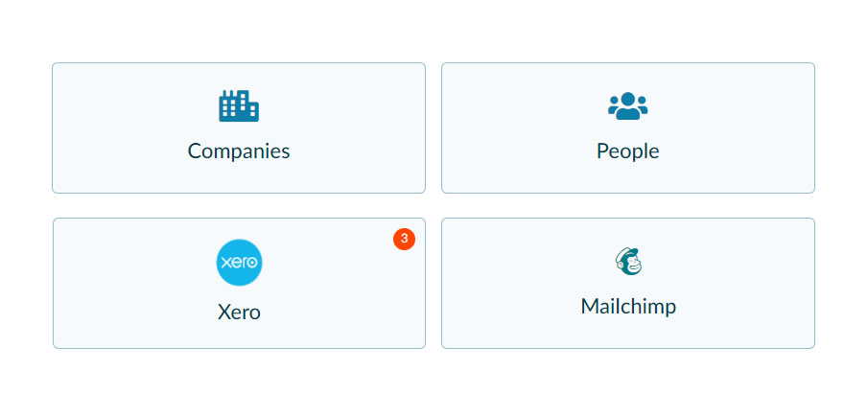Open the Xero integration card
The height and width of the screenshot is (417, 868).
click(239, 283)
